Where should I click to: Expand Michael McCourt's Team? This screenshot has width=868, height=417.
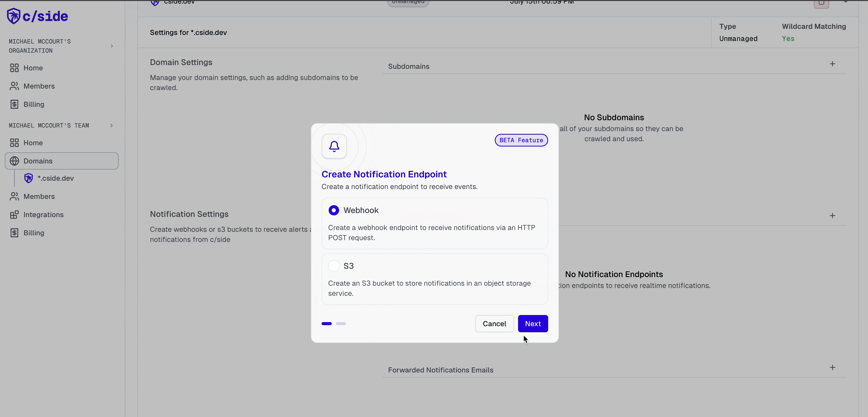(112, 126)
